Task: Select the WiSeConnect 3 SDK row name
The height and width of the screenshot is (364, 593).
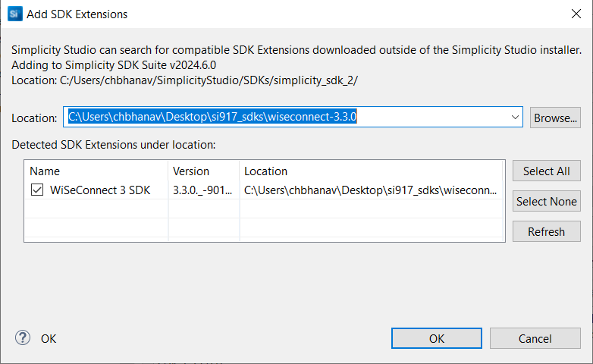Action: click(101, 190)
